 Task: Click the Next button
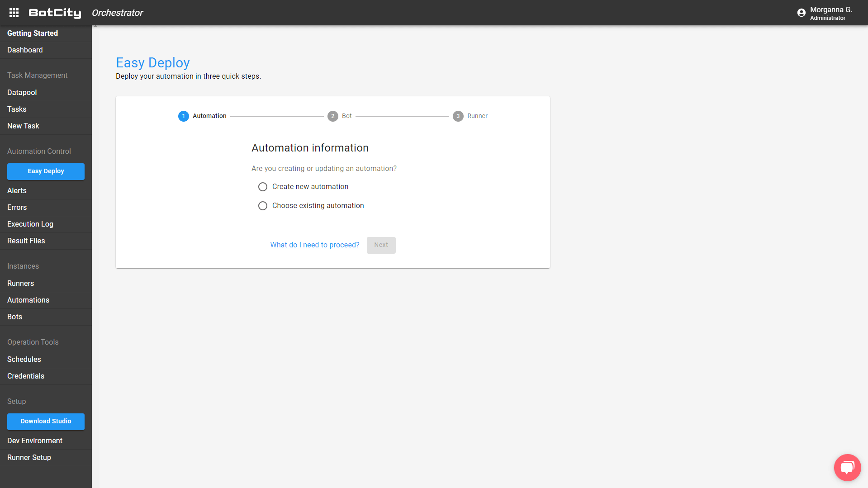(381, 245)
